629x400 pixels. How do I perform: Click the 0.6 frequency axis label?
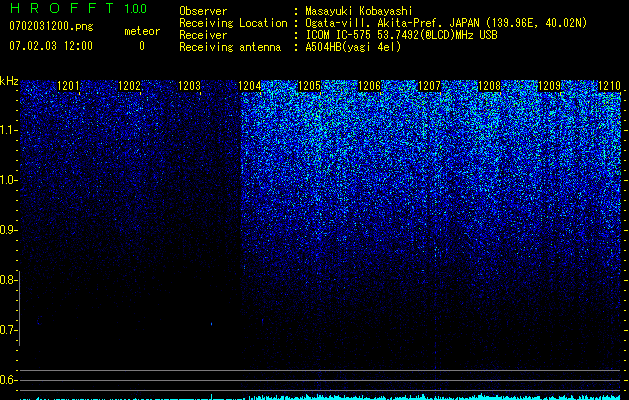[7, 380]
